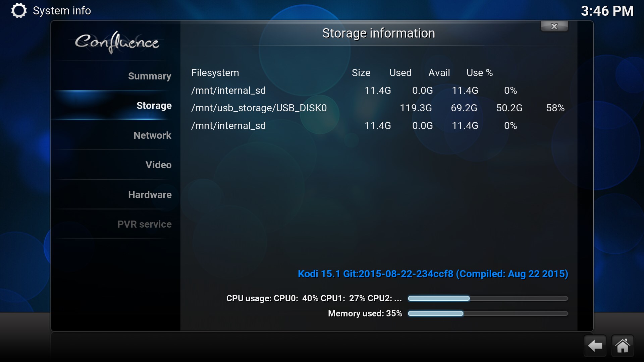Click the Storage information title
644x362 pixels.
point(379,33)
